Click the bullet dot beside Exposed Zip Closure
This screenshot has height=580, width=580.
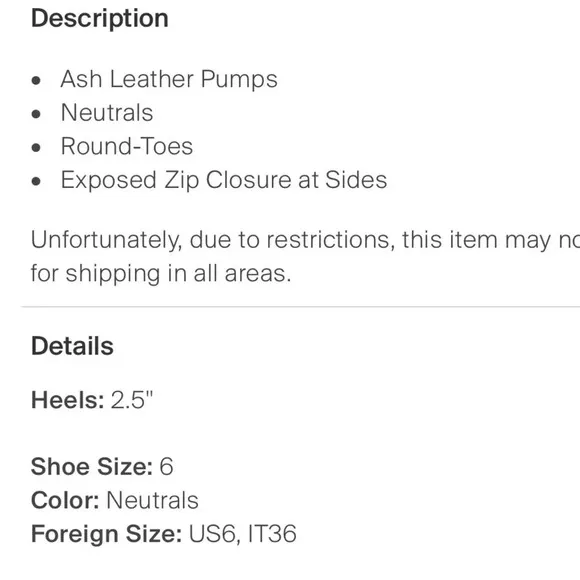(36, 181)
